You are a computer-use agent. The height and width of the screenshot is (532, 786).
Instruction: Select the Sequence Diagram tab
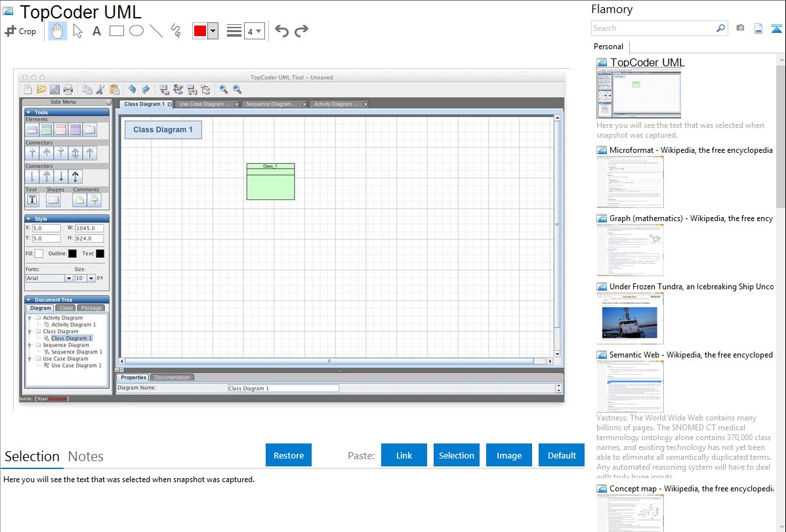pyautogui.click(x=271, y=104)
